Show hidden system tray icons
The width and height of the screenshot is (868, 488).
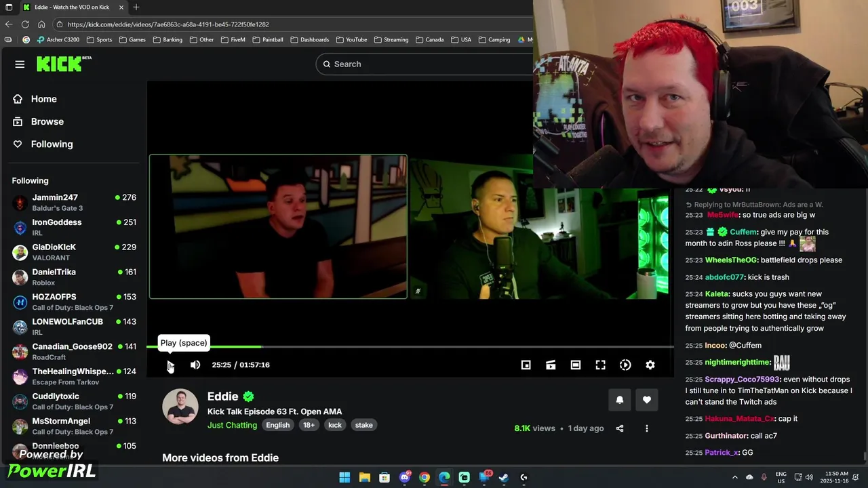point(734,477)
